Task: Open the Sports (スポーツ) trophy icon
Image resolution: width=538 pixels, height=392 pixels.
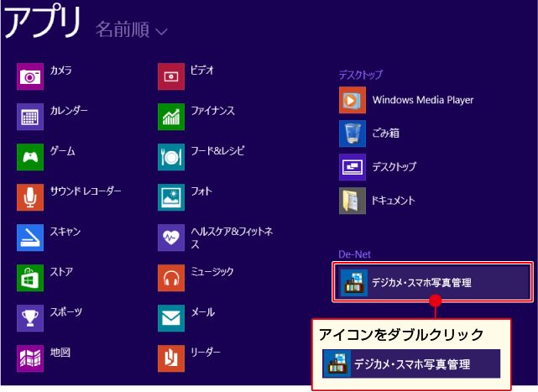Action: (x=30, y=318)
